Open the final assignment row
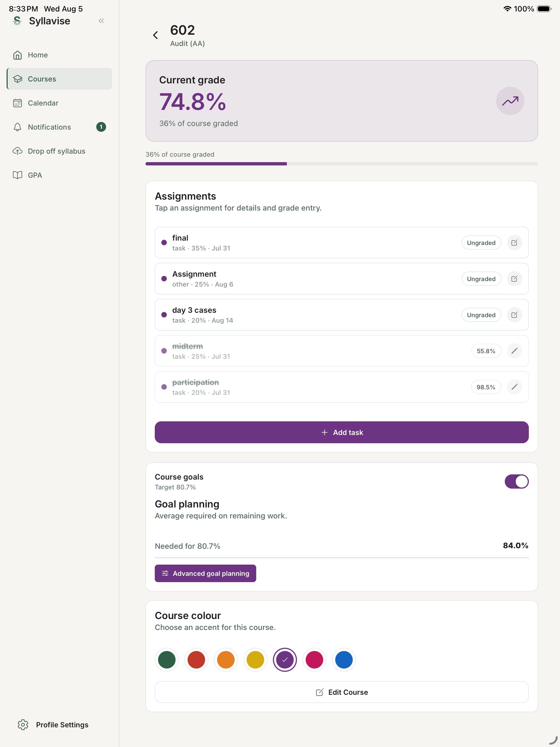Viewport: 560px width, 747px height. (x=342, y=243)
